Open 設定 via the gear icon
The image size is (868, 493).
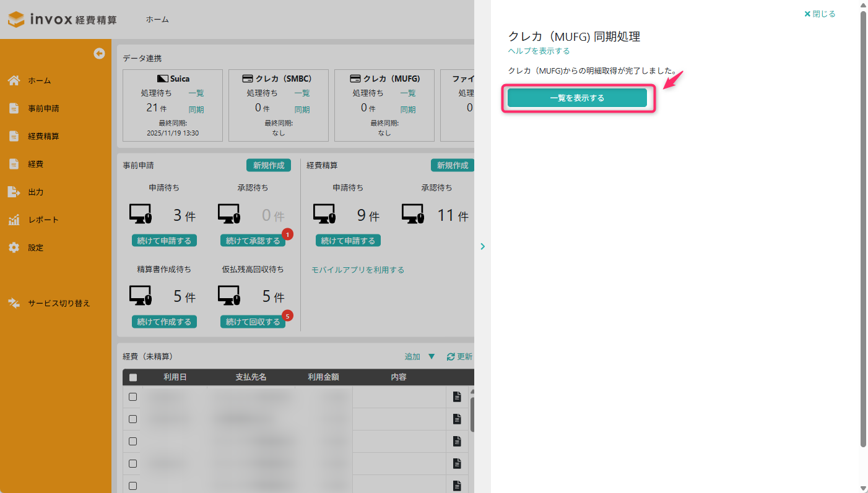point(14,247)
